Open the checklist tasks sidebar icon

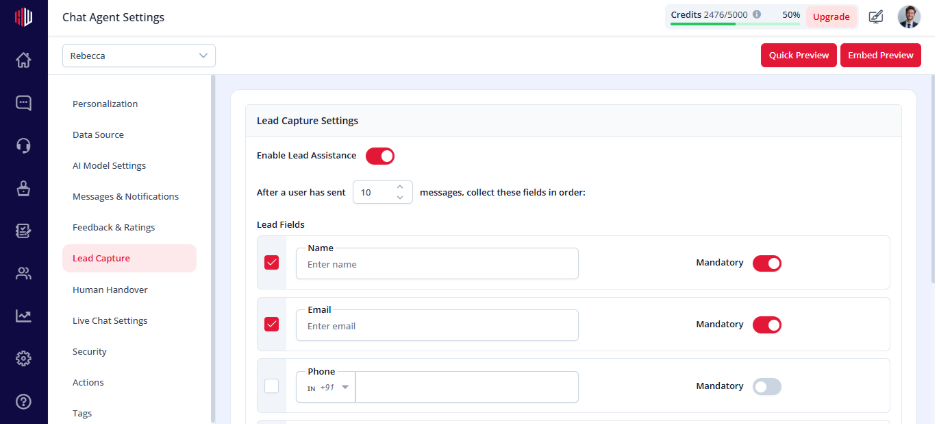(23, 231)
